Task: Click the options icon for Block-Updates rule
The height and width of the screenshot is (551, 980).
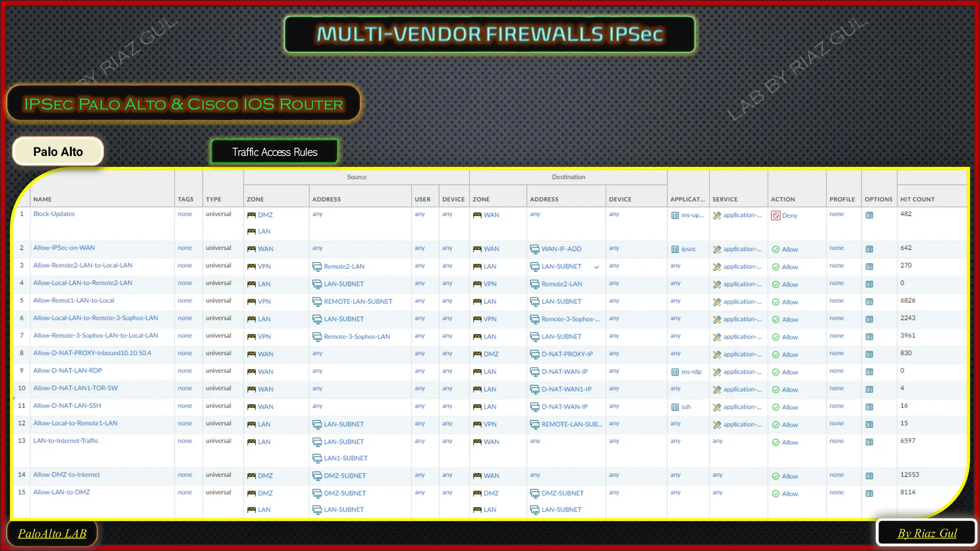Action: coord(869,215)
